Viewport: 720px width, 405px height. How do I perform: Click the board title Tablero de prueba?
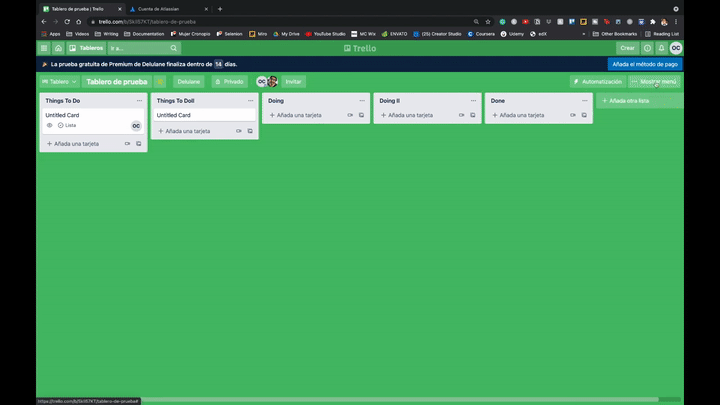click(x=117, y=82)
